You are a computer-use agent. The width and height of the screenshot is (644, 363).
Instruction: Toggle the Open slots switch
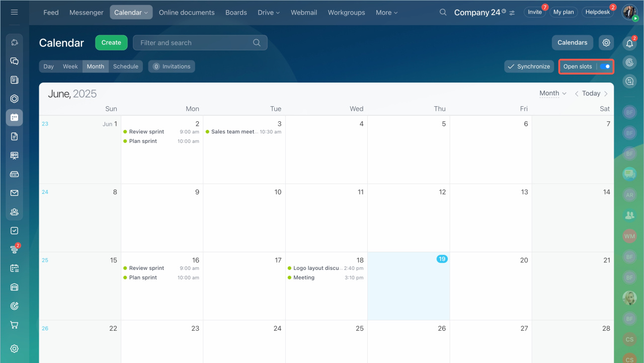click(x=605, y=66)
